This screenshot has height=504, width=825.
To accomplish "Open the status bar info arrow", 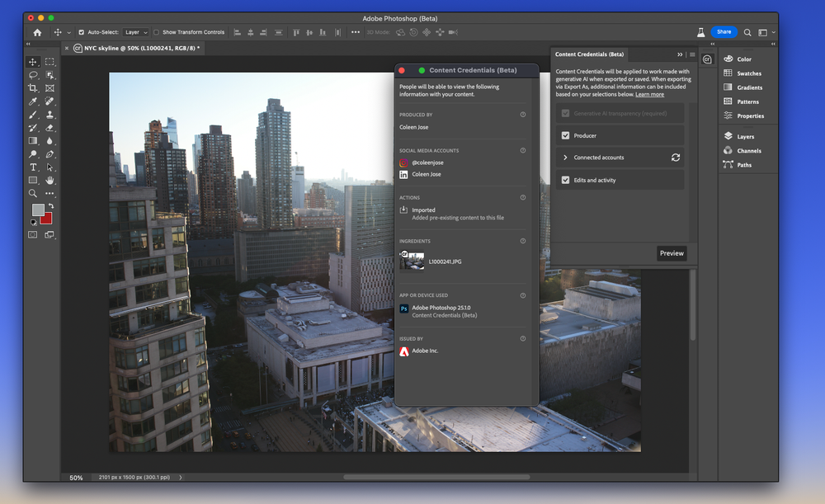I will click(x=181, y=477).
